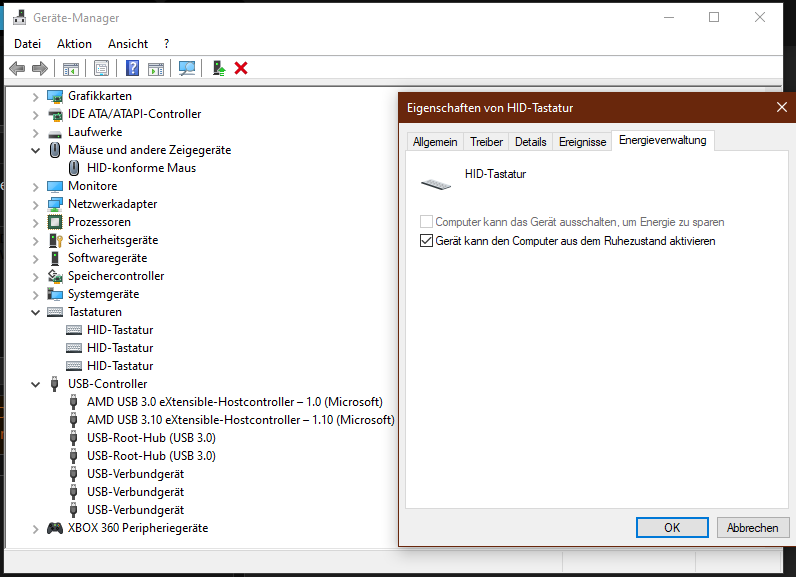Viewport: 796px width, 577px height.
Task: Collapse the USB-Controller node
Action: [35, 384]
